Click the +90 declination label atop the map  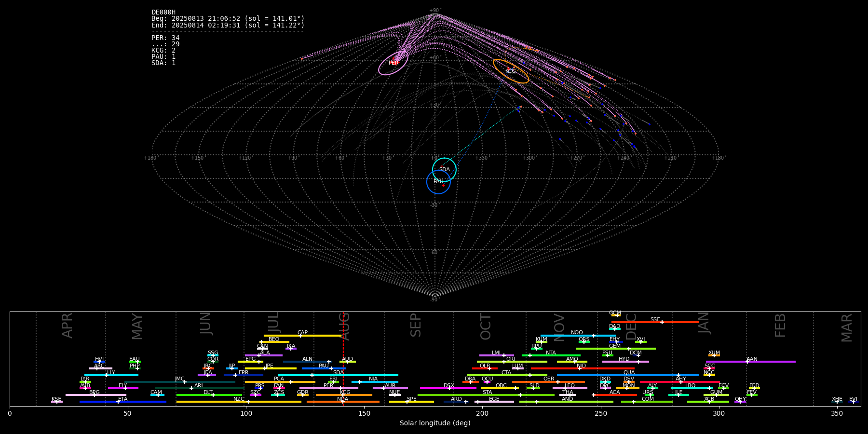pos(434,11)
